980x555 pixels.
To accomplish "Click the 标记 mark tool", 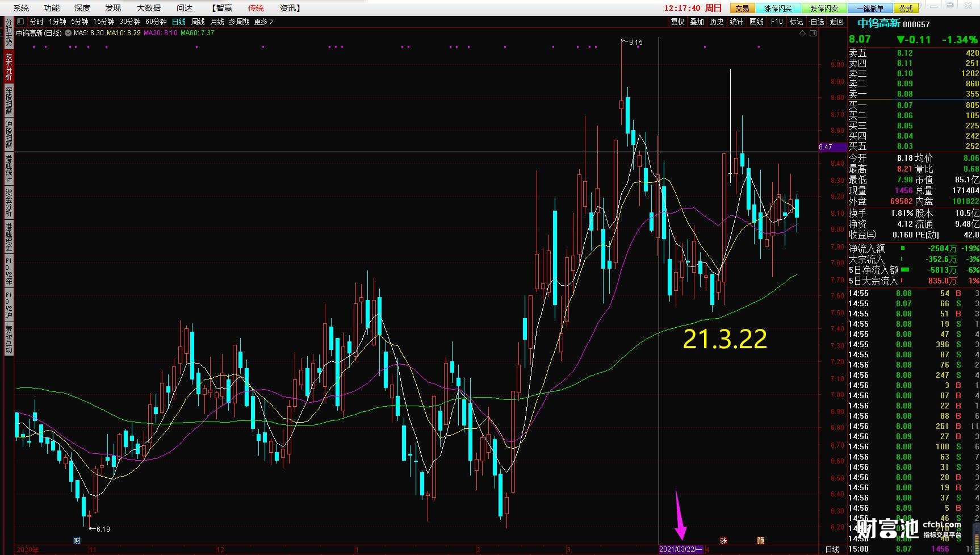I will 796,22.
